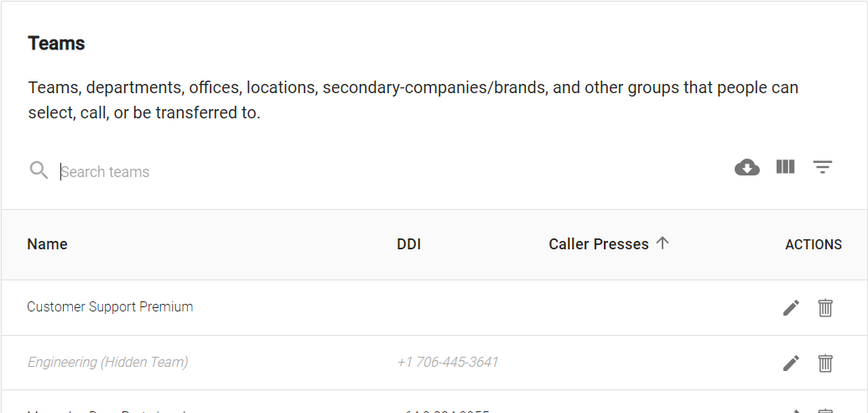Delete the Engineering (Hidden Team) entry
Screen dimensions: 868x413
(x=825, y=363)
